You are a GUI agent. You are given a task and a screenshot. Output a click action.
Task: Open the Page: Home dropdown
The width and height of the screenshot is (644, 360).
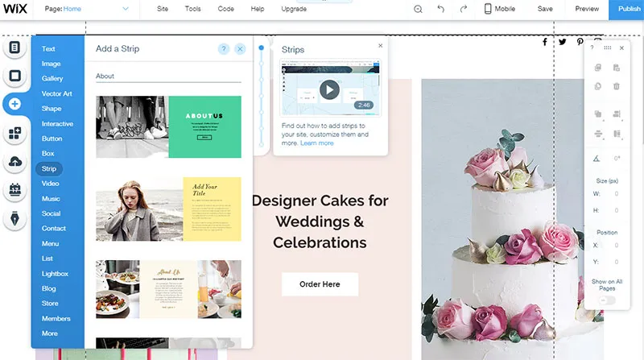coord(86,9)
